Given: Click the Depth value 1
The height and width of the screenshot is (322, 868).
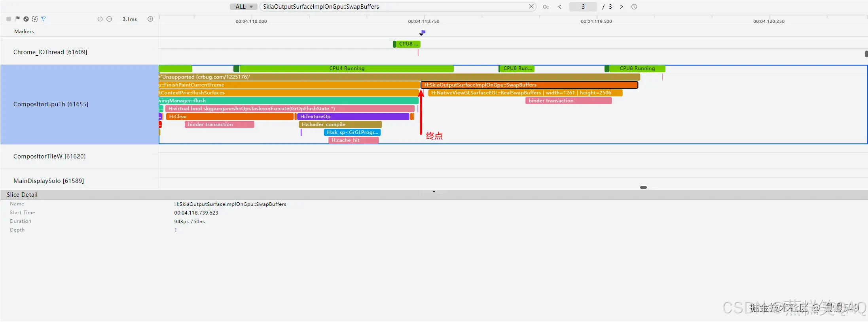Looking at the screenshot, I should point(176,230).
